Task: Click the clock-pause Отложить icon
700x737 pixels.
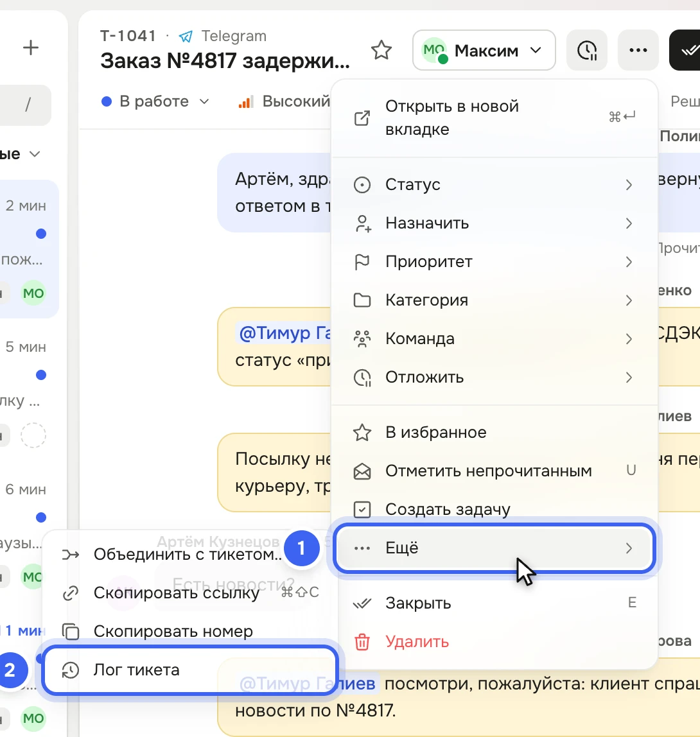Action: (362, 377)
